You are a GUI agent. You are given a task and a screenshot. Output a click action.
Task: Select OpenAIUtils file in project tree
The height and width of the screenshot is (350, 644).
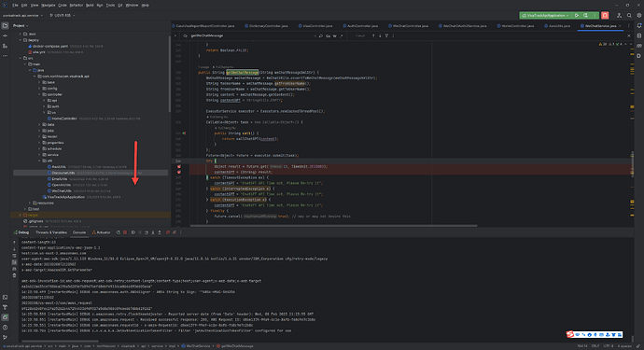click(x=62, y=185)
